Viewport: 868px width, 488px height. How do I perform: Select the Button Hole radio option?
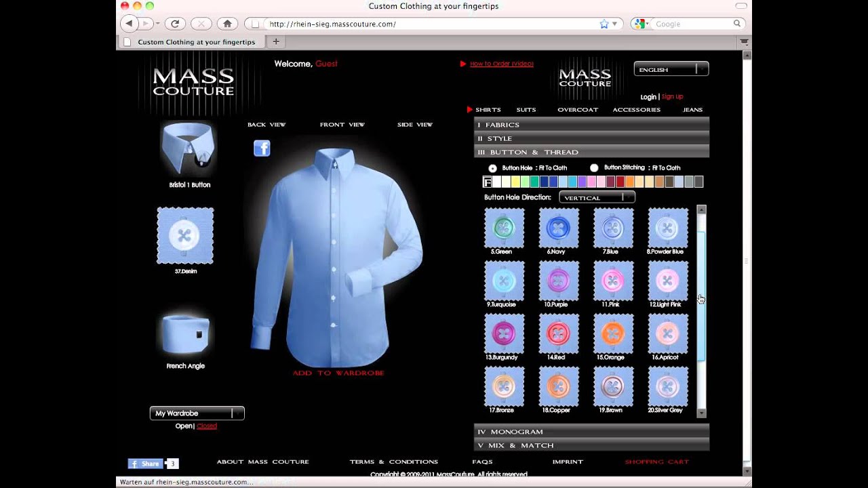(492, 168)
